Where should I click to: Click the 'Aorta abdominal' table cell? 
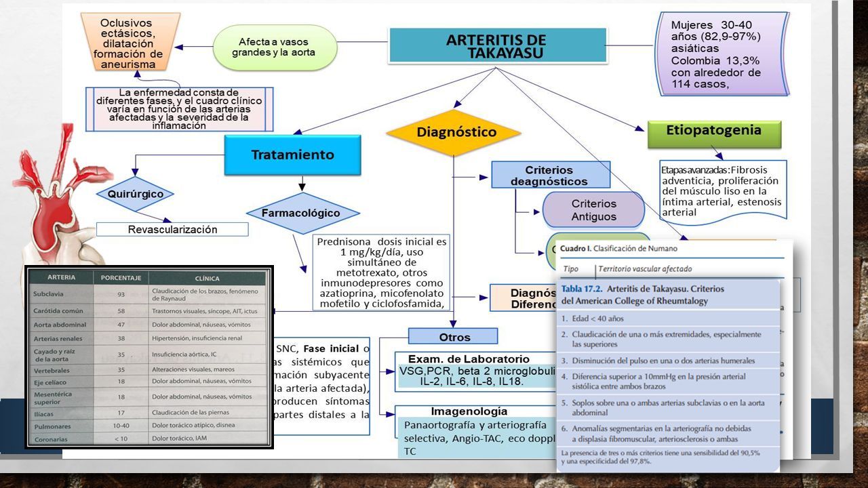coord(62,325)
